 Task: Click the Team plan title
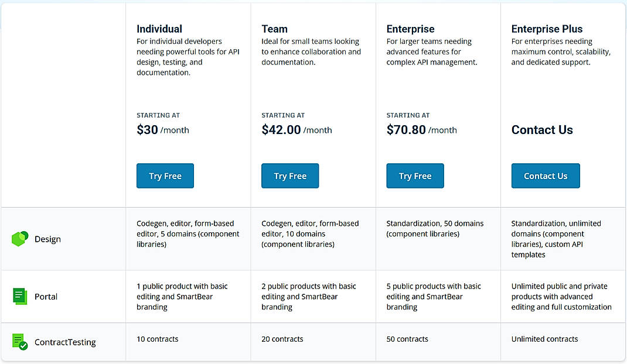tap(274, 28)
